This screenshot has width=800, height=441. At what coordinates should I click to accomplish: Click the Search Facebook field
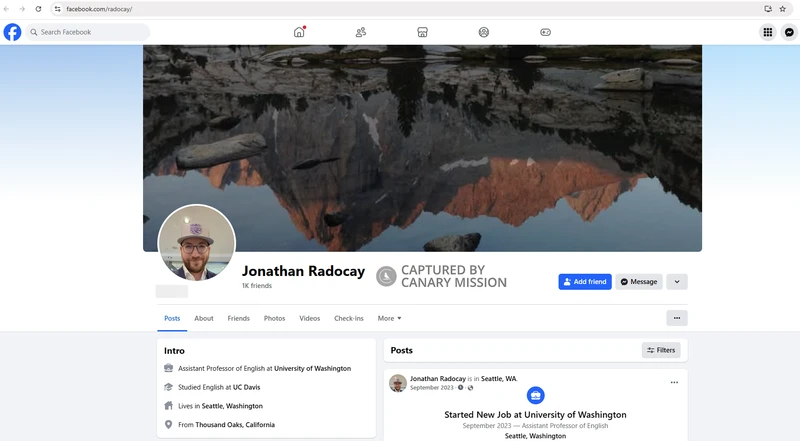coord(88,32)
